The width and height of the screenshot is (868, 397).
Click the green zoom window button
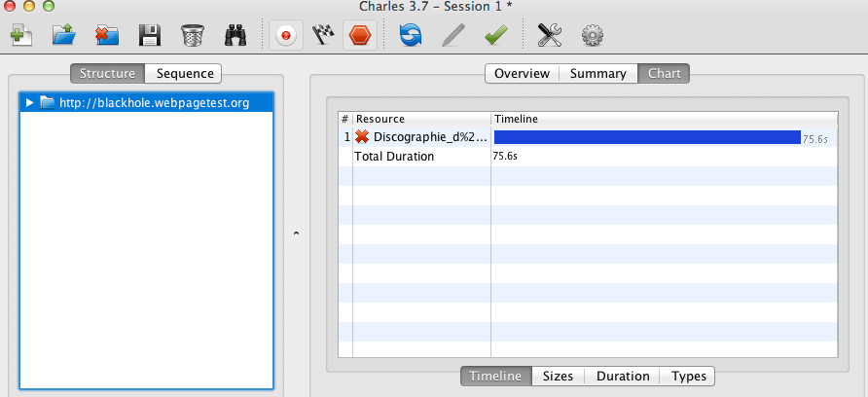point(49,6)
